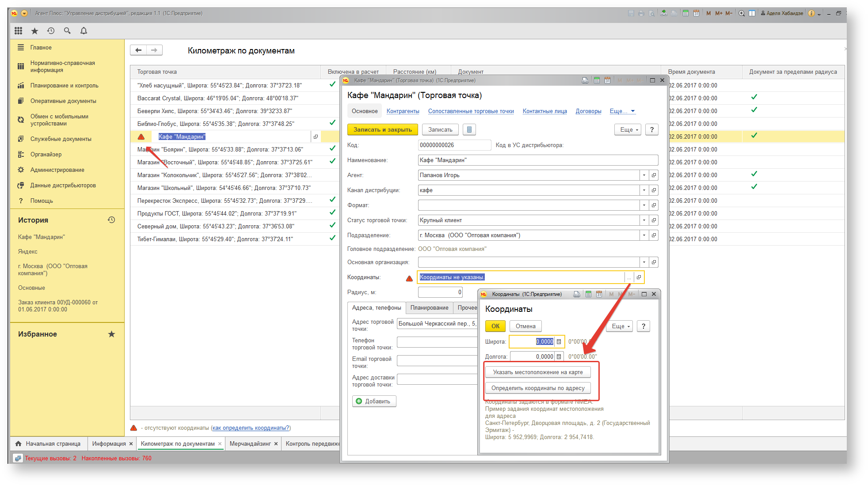Toggle out-of-radius checkmark for Baccarat Crystal row

754,97
